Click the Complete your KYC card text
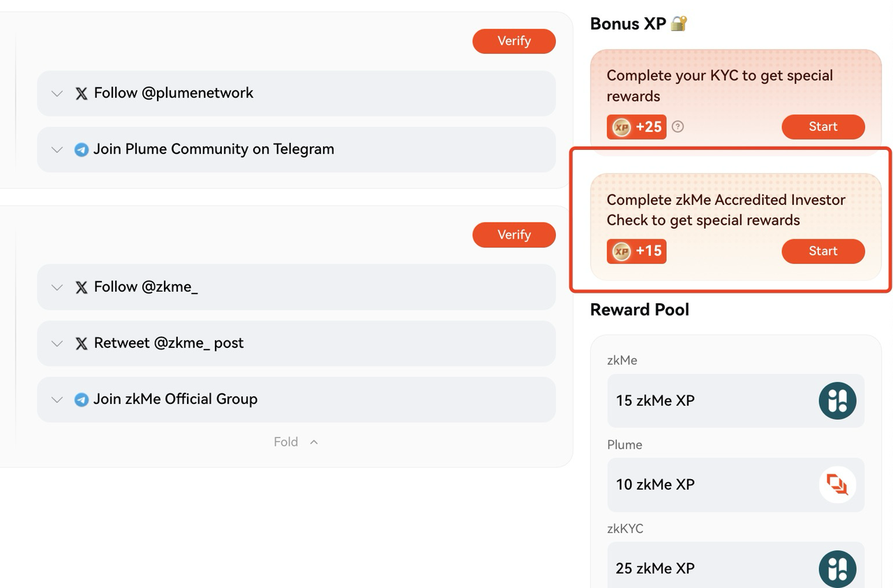 pyautogui.click(x=720, y=86)
